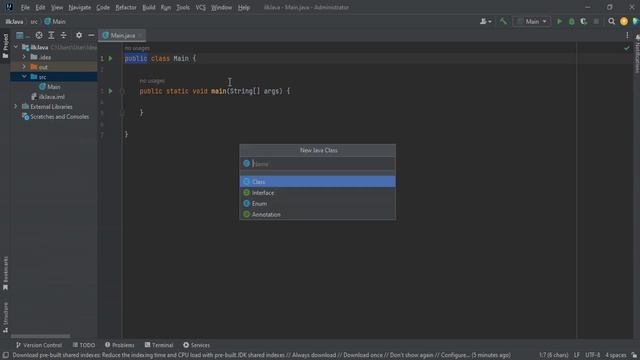Image resolution: width=640 pixels, height=360 pixels.
Task: Click Main breadcrumb in navigation bar
Action: point(55,22)
